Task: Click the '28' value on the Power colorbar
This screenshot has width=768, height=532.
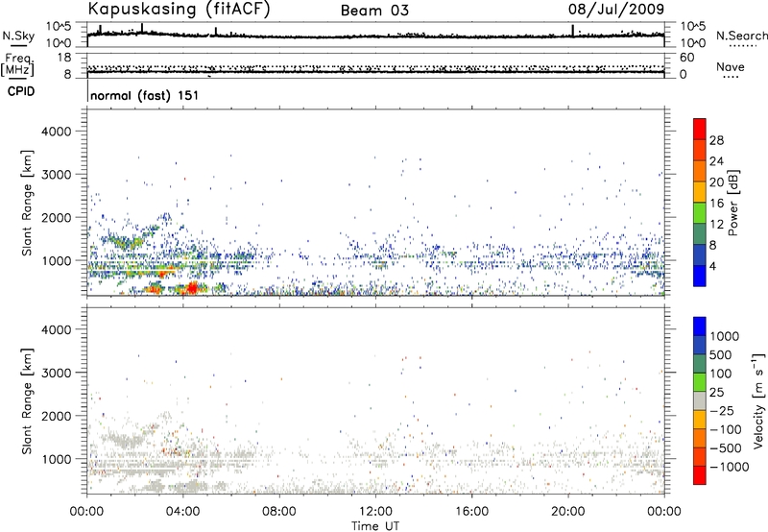Action: pos(716,140)
